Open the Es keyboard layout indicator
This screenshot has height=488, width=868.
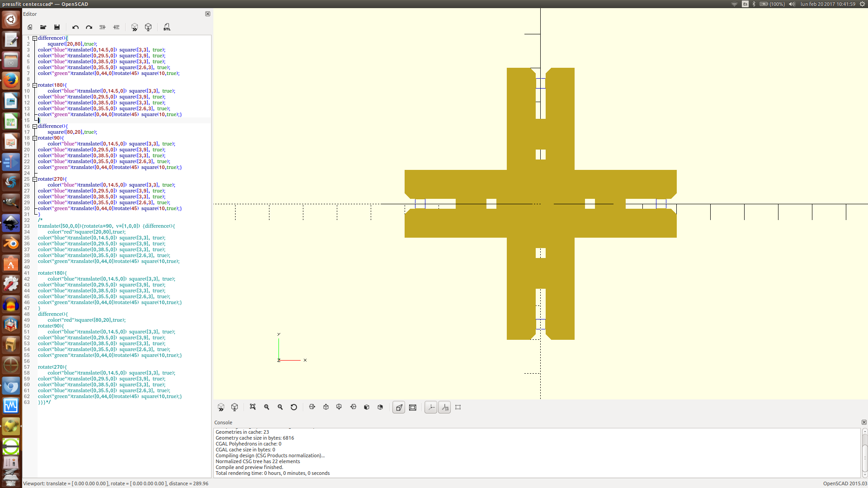coord(745,4)
